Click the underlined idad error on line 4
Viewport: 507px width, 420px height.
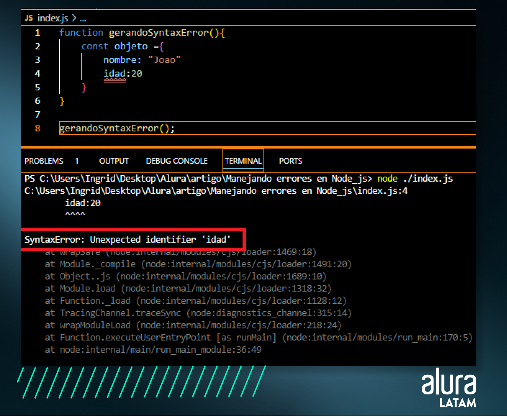(114, 74)
